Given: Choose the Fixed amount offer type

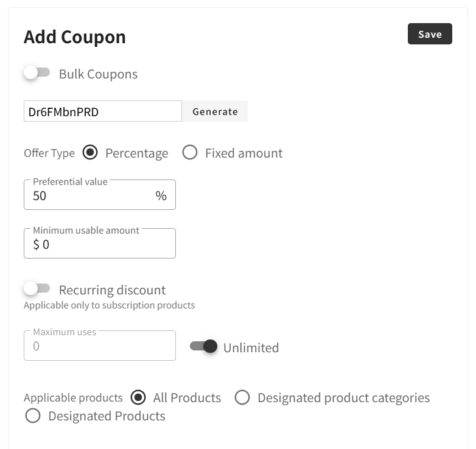Looking at the screenshot, I should (190, 153).
